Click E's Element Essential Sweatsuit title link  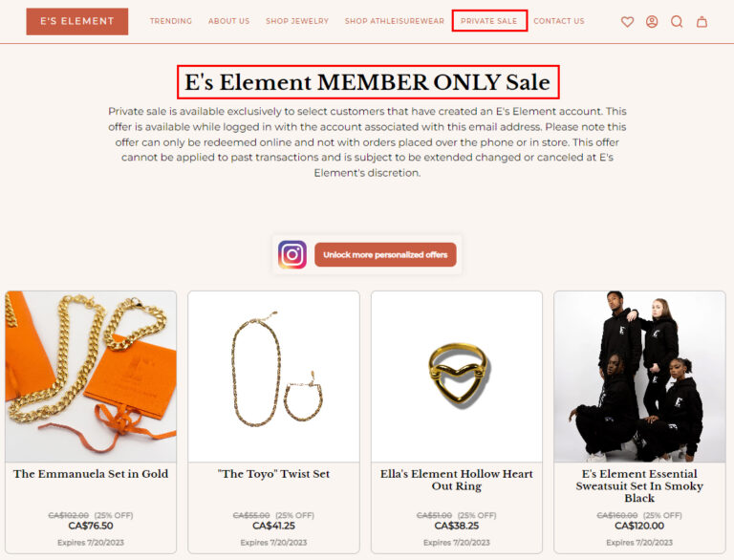tap(639, 486)
